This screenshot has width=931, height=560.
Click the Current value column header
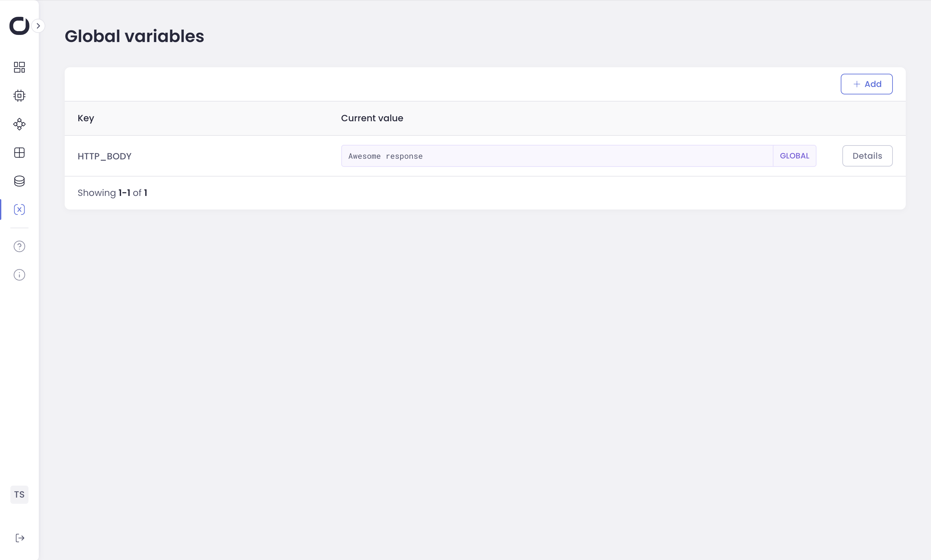[372, 118]
